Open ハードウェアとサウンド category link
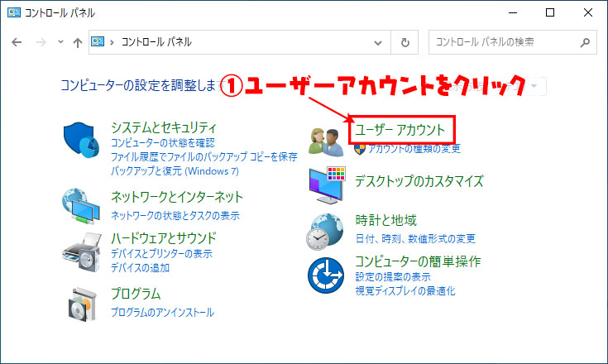The height and width of the screenshot is (364, 608). pos(164,237)
